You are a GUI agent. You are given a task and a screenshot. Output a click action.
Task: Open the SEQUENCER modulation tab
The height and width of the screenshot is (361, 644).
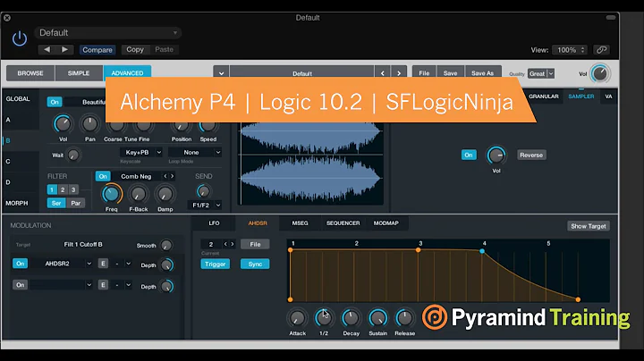343,223
